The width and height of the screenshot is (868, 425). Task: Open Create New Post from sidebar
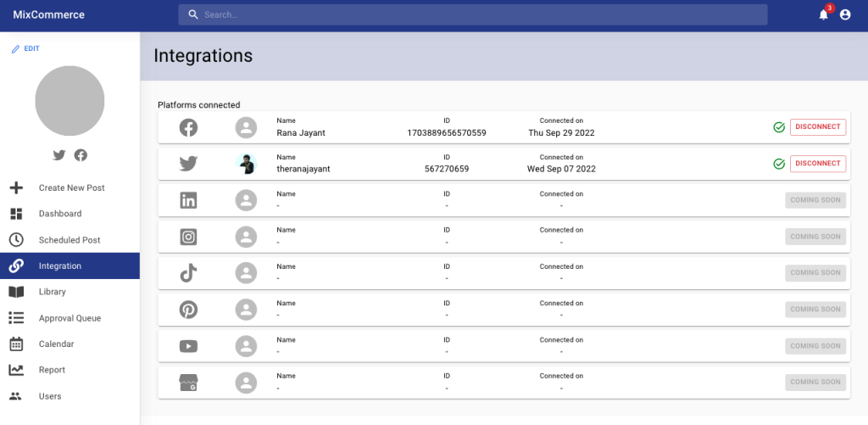pyautogui.click(x=71, y=187)
